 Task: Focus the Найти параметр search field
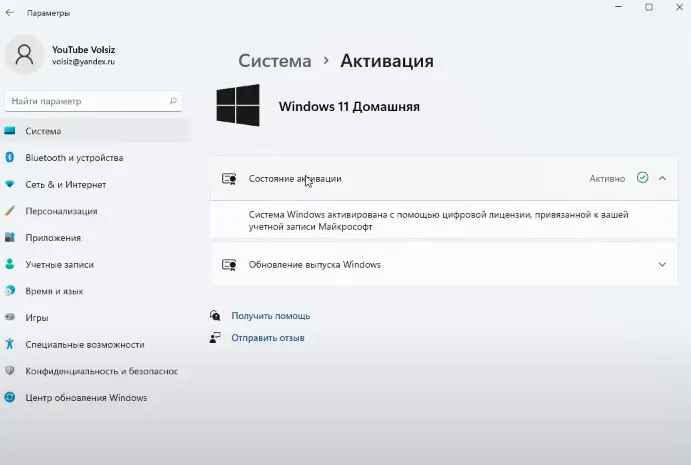(93, 101)
